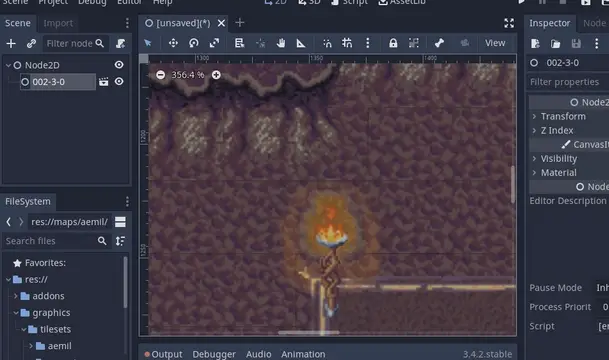609x360 pixels.
Task: Expand the addons folder
Action: 16,296
